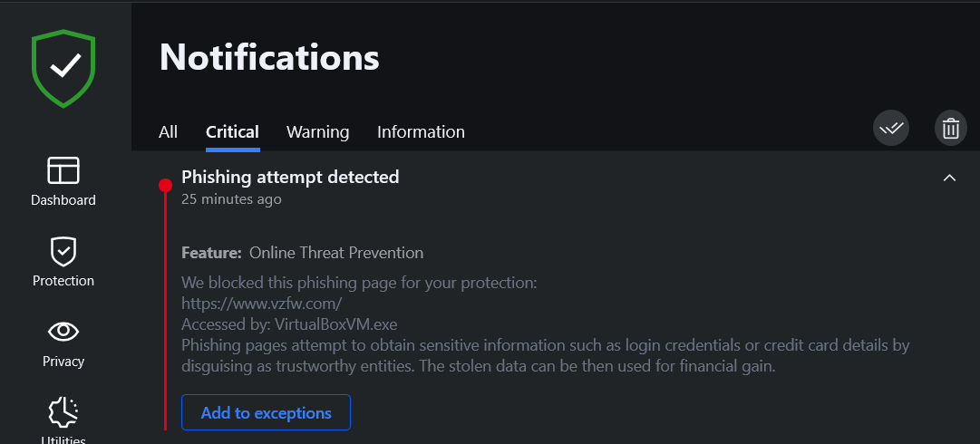Switch to the Warning tab
Screen dimensions: 980x444
pyautogui.click(x=317, y=132)
